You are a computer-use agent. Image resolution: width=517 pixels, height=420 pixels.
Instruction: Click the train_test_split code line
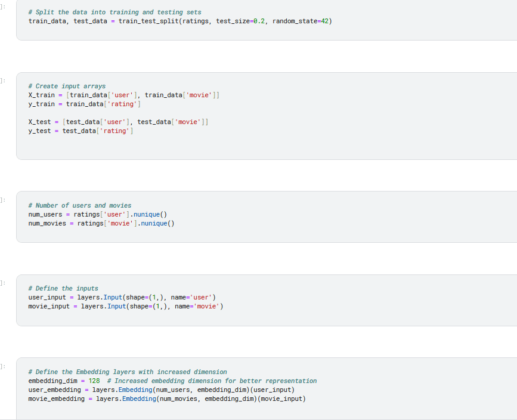click(x=180, y=21)
